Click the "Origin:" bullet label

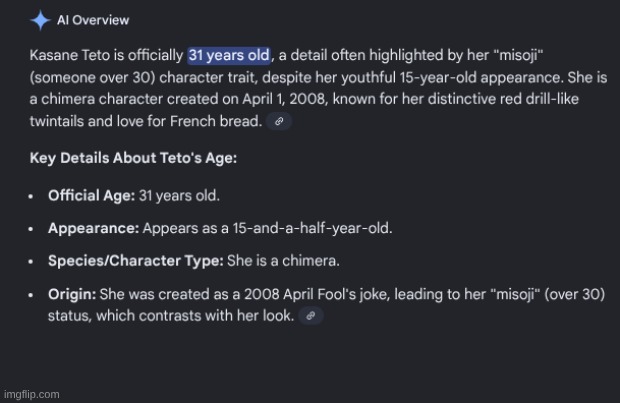pyautogui.click(x=72, y=297)
